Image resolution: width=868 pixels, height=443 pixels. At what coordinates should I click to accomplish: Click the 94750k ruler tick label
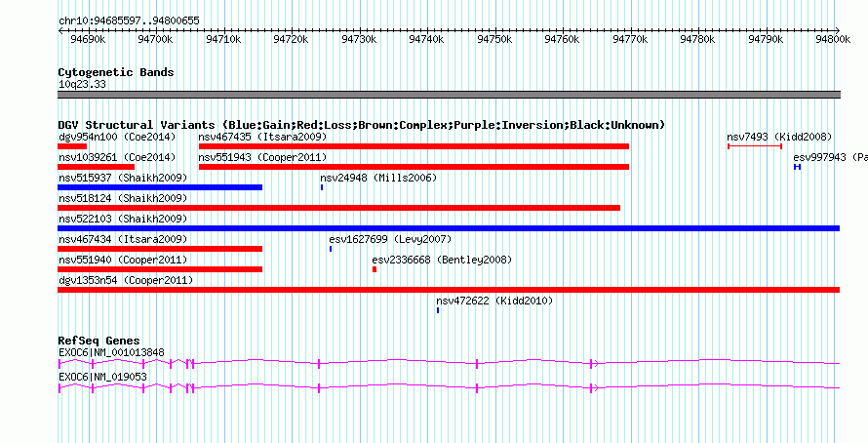point(495,39)
